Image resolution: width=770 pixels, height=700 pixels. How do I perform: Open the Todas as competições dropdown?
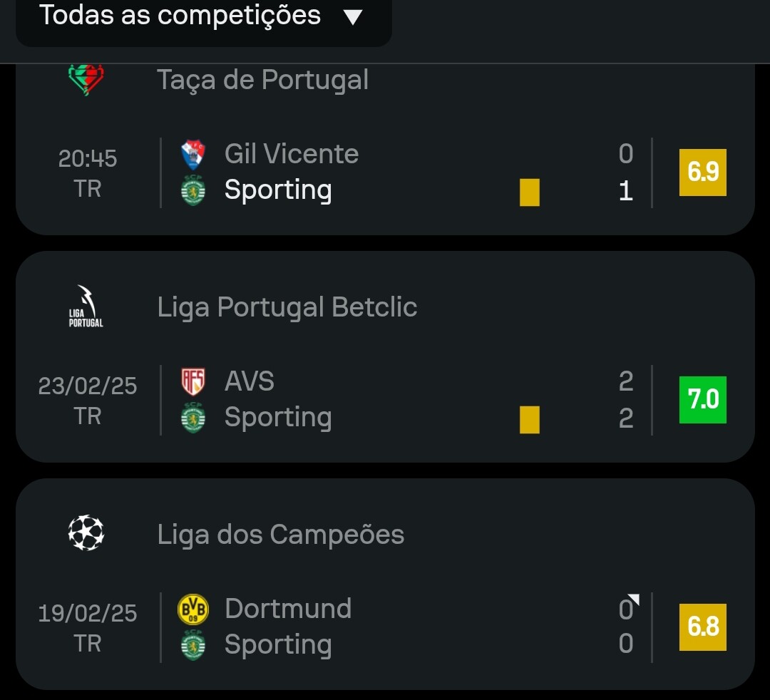203,16
